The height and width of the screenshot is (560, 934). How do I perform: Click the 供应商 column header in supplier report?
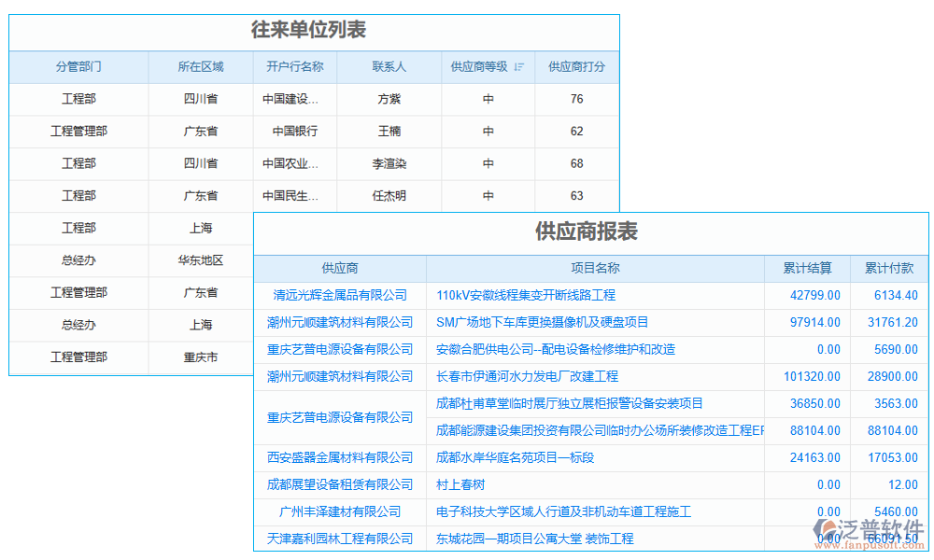[x=341, y=268]
